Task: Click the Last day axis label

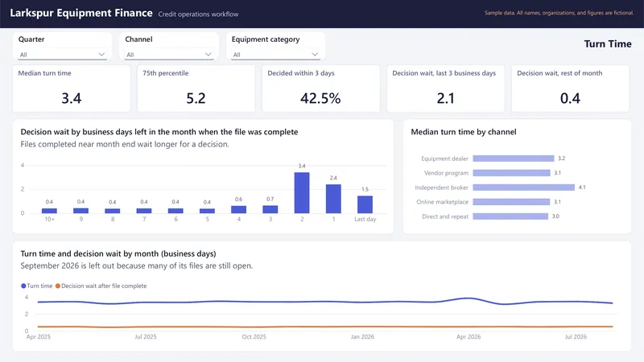Action: (x=365, y=219)
